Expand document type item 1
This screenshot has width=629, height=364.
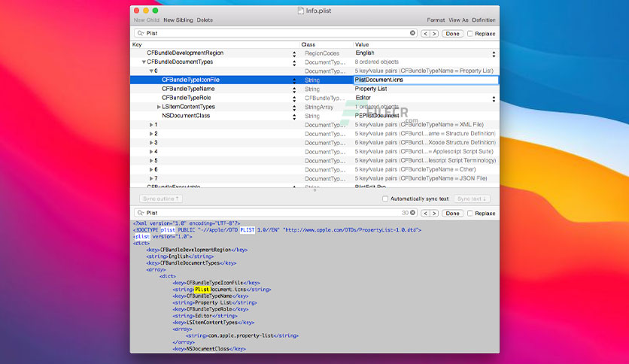151,125
